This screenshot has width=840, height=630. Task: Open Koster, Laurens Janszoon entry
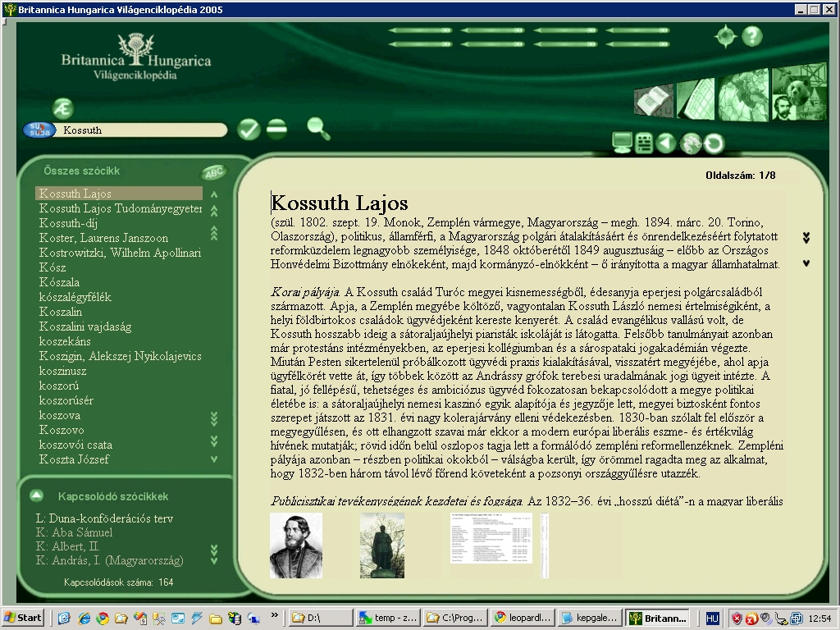tap(103, 238)
